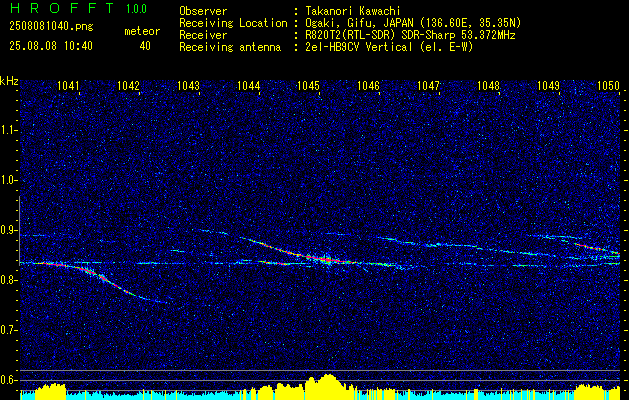
Task: Click the HROFFT title text
Action: click(x=62, y=8)
